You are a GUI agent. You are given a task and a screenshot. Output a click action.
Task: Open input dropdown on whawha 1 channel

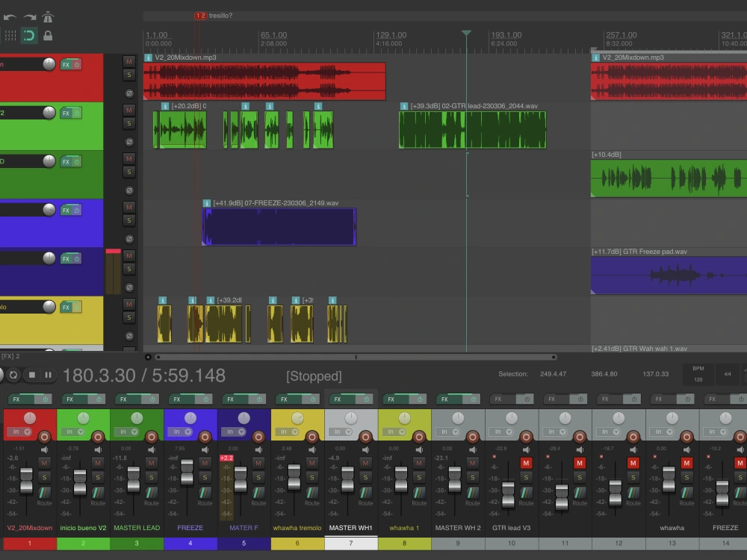click(x=395, y=432)
